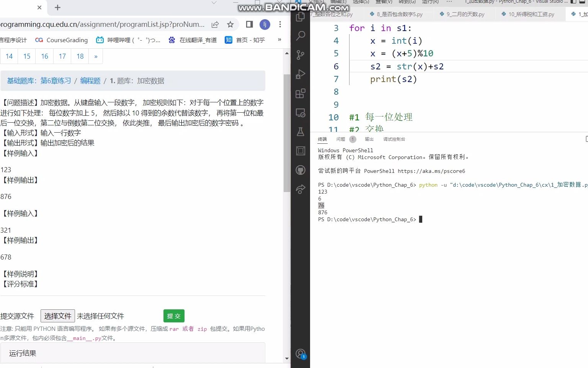Open breadcrumb link 编程题
This screenshot has width=588, height=368.
(90, 81)
